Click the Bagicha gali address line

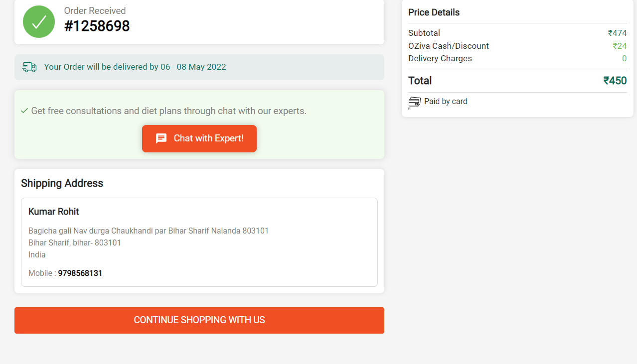(149, 231)
